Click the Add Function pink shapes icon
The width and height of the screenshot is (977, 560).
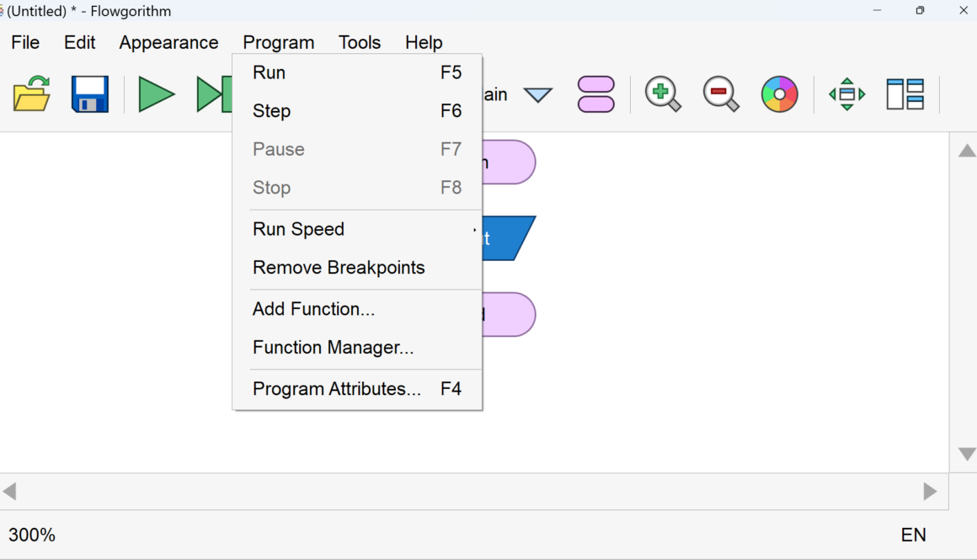(596, 94)
